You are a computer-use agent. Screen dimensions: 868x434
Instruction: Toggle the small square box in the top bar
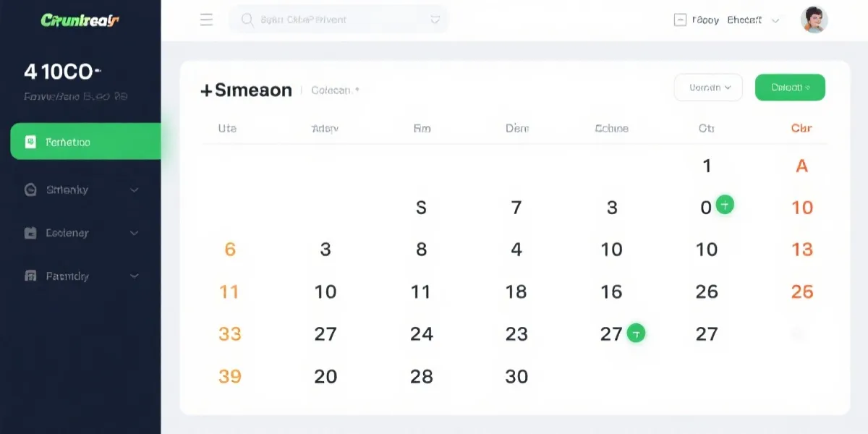[680, 20]
